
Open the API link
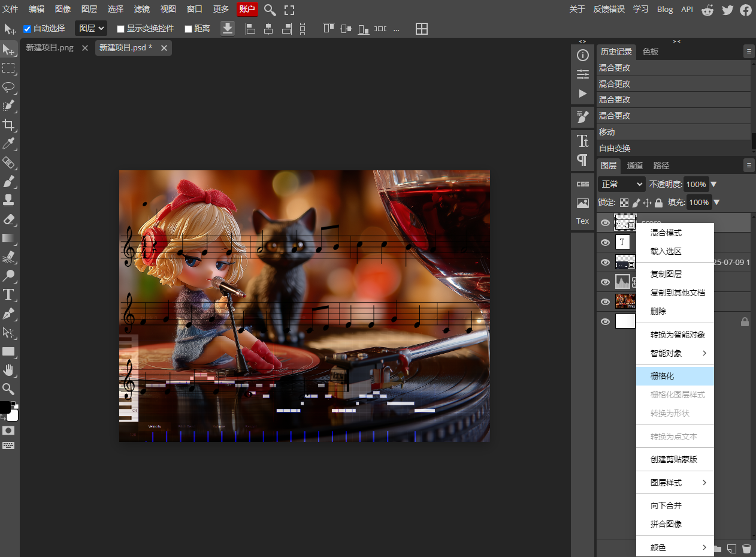(x=687, y=10)
